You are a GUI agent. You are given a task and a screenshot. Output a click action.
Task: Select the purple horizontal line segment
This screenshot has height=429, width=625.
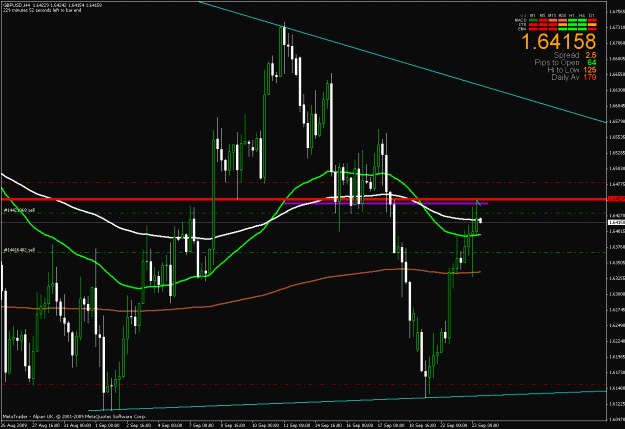(386, 203)
